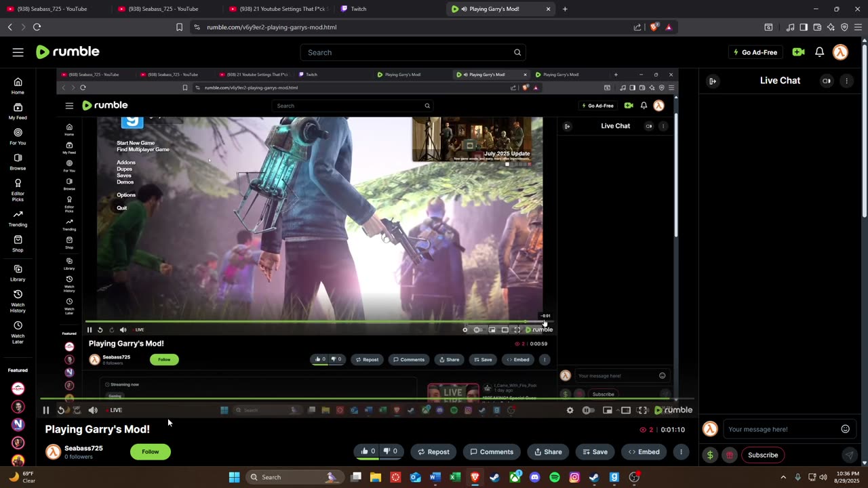Open Library in the sidebar
This screenshot has width=868, height=488.
point(18,273)
